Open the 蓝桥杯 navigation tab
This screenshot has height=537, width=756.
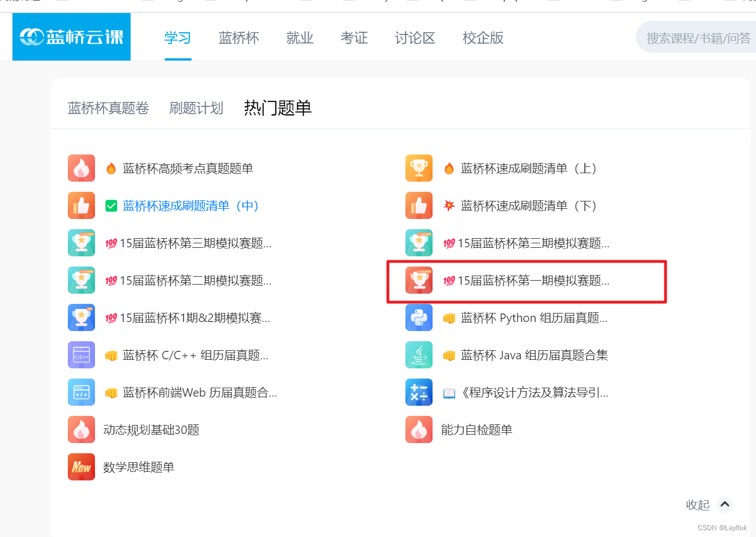(239, 38)
